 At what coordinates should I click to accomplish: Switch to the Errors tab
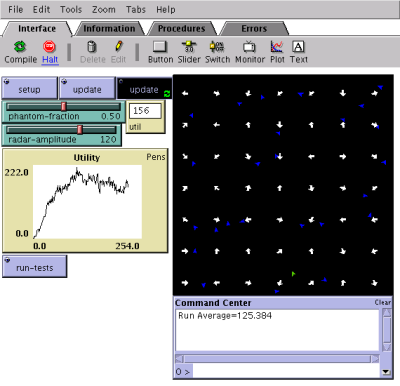click(x=254, y=29)
